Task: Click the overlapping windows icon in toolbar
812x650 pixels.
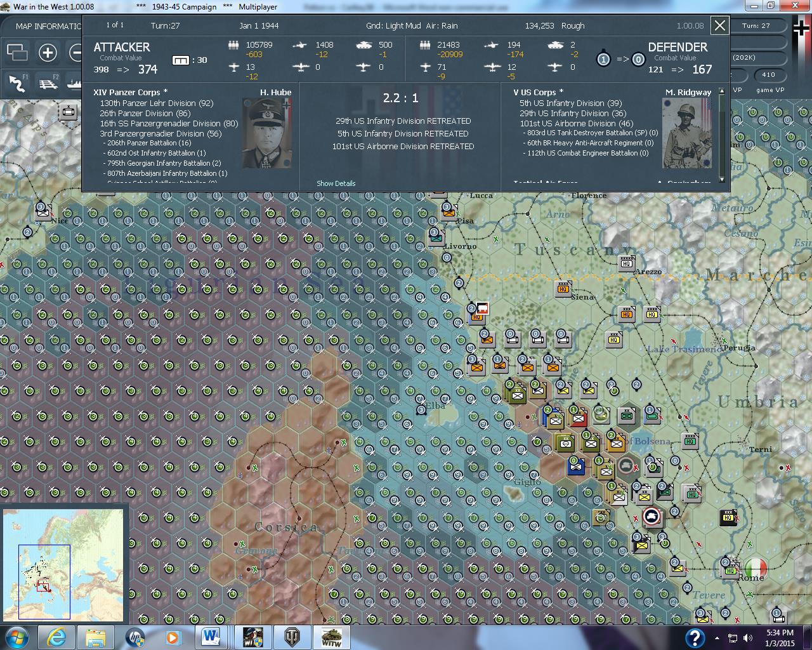Action: tap(17, 53)
